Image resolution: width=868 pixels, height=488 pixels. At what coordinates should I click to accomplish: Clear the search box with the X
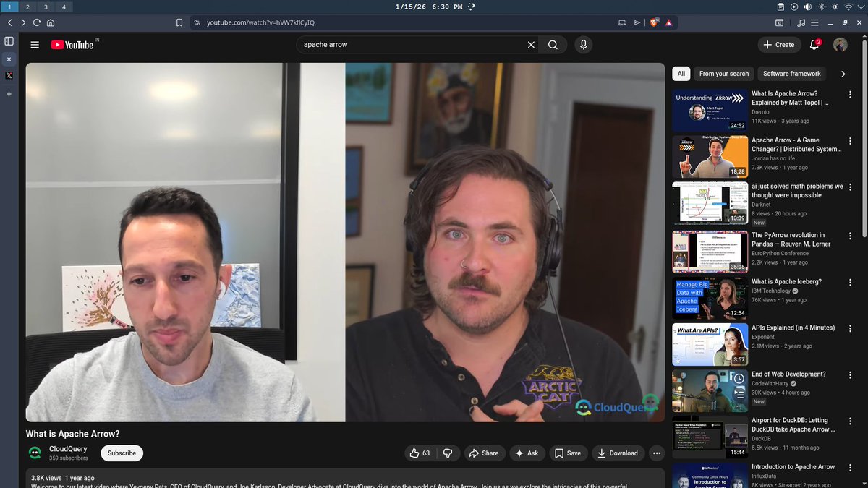[x=531, y=45]
